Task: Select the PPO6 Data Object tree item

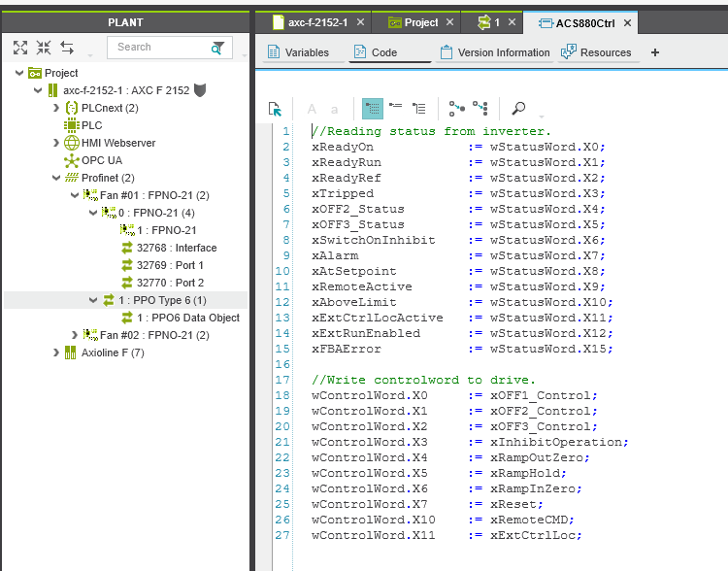Action: coord(187,318)
